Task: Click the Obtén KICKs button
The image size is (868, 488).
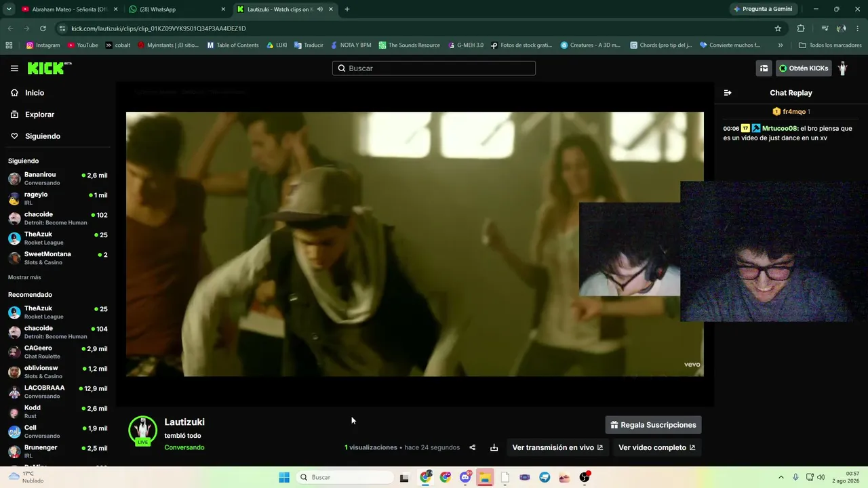Action: pyautogui.click(x=804, y=68)
